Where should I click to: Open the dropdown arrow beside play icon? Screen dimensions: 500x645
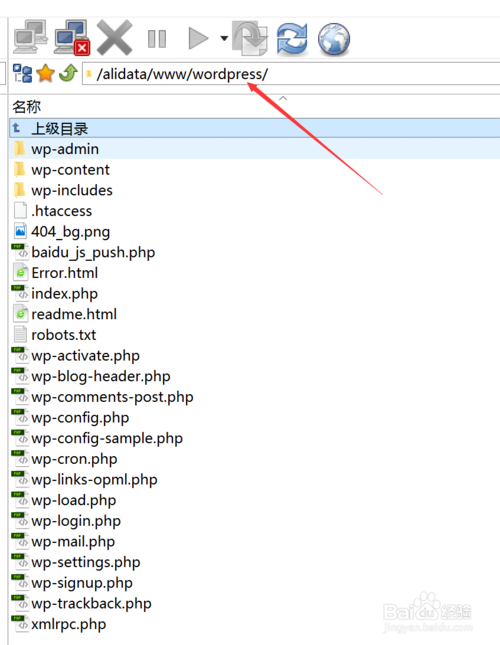[224, 39]
